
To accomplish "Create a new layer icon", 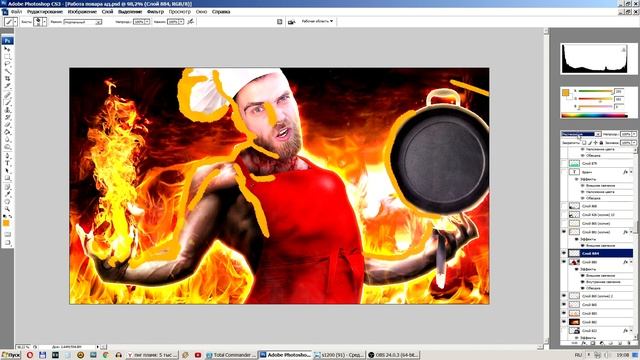I will [x=620, y=343].
